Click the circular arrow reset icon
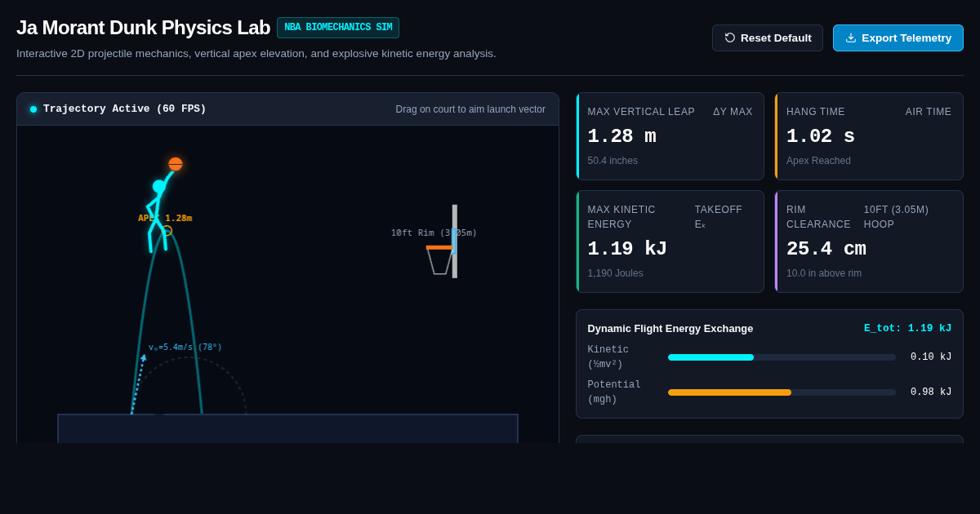 (730, 38)
